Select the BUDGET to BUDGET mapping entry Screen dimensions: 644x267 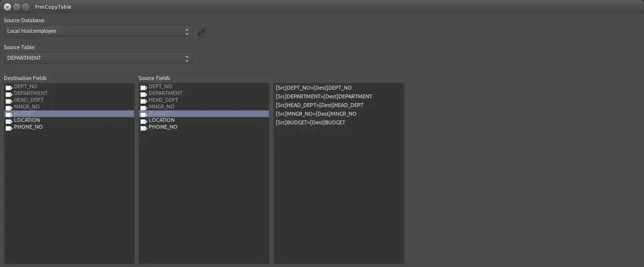(x=310, y=122)
